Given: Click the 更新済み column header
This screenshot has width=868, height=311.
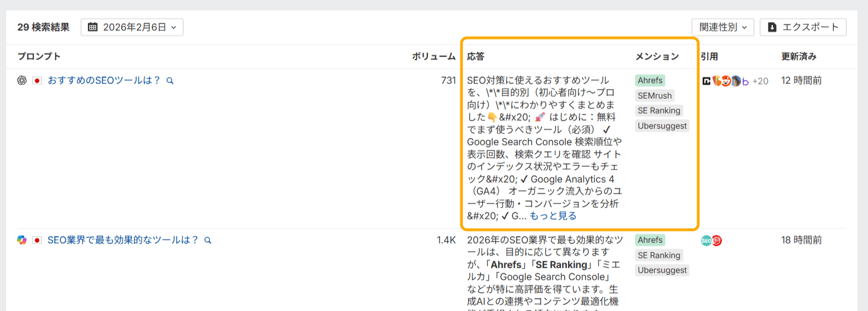Looking at the screenshot, I should (798, 56).
